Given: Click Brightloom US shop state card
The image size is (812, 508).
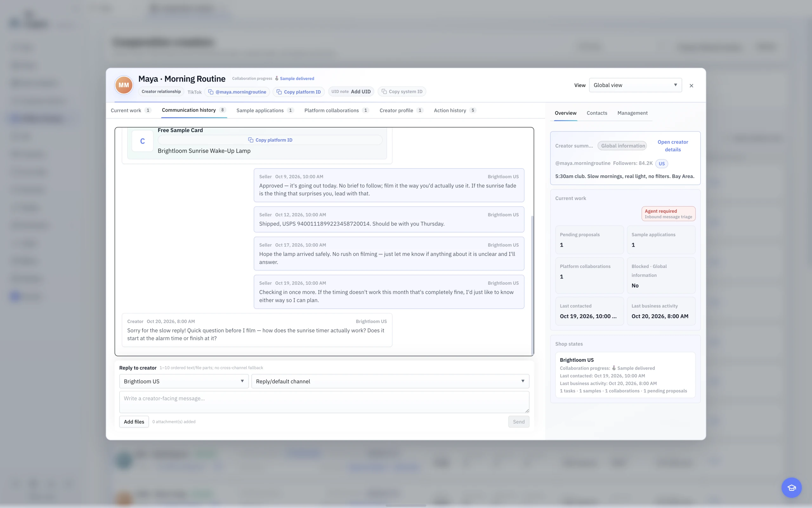Looking at the screenshot, I should coord(625,375).
